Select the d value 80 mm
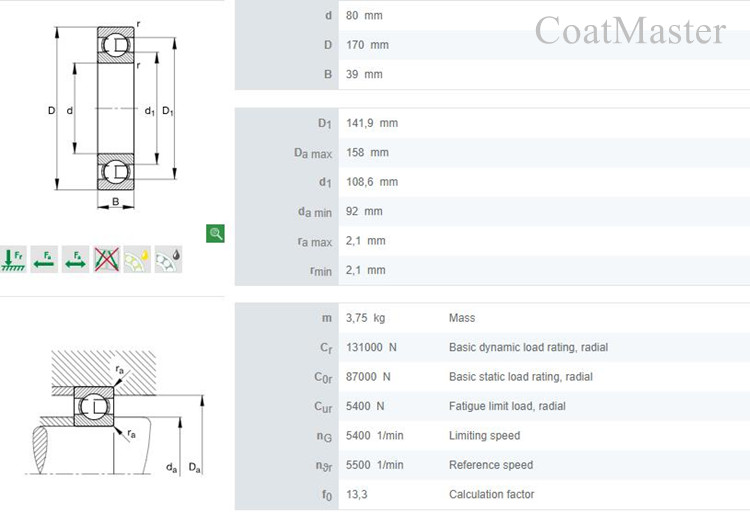The height and width of the screenshot is (512, 750). [364, 15]
